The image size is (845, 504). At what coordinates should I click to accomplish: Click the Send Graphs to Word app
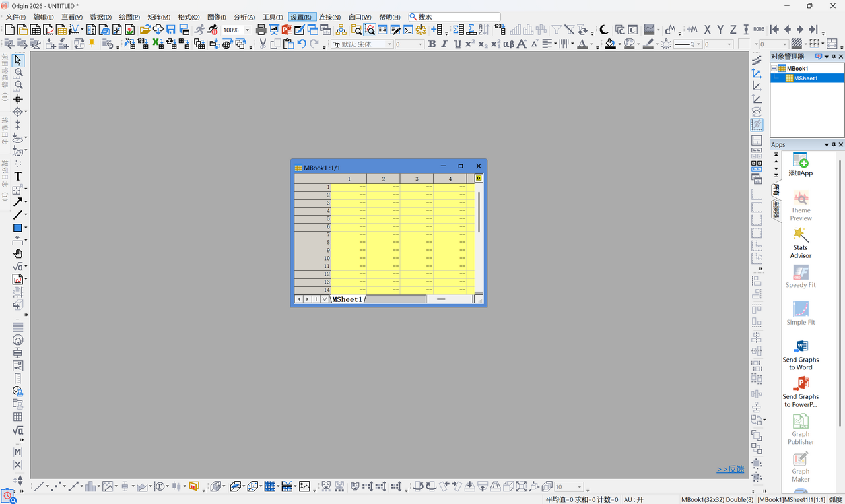pyautogui.click(x=801, y=356)
